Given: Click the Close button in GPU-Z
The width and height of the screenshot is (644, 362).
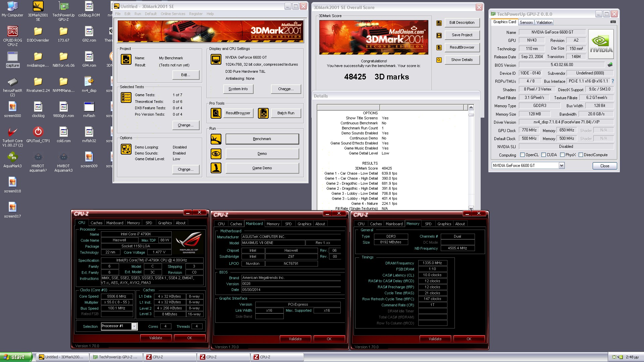Looking at the screenshot, I should tap(604, 166).
